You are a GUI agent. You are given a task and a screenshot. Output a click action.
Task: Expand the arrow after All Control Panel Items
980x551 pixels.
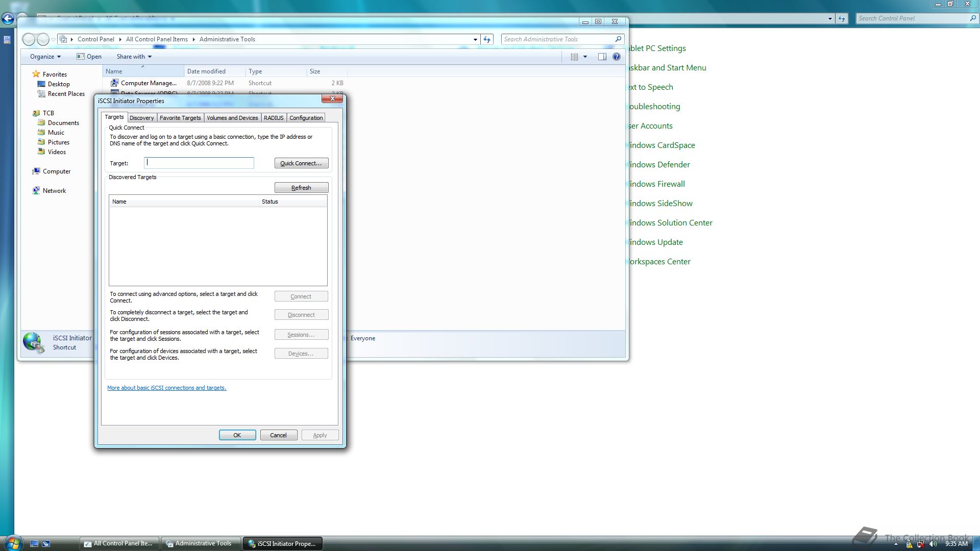194,39
